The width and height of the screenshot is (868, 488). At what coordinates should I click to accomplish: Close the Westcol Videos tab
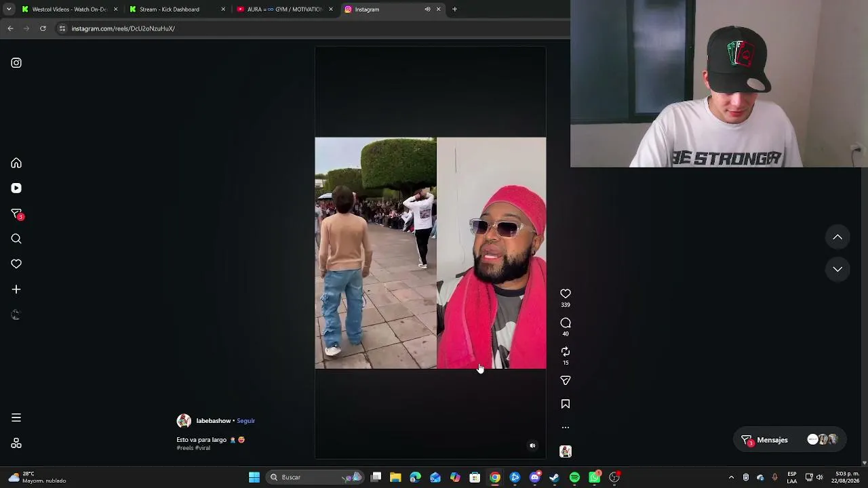point(115,9)
